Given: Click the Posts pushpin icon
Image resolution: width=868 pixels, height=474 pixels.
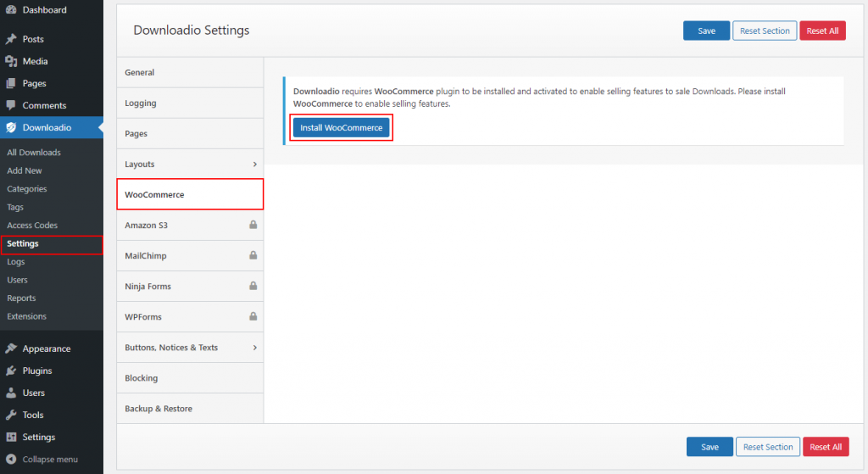Looking at the screenshot, I should (10, 39).
